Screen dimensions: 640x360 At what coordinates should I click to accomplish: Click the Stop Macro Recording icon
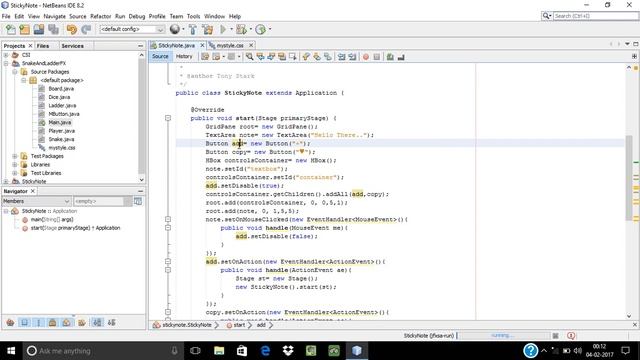coord(377,57)
